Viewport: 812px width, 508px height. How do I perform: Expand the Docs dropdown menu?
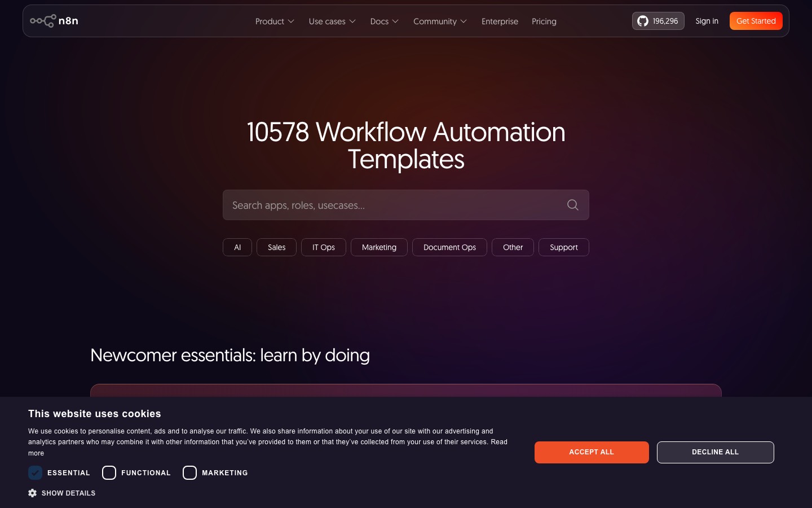coord(385,21)
